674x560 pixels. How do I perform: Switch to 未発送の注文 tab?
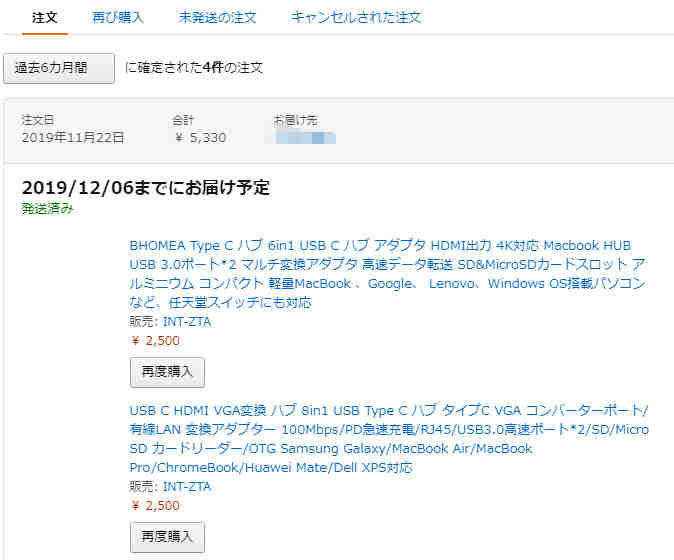217,18
